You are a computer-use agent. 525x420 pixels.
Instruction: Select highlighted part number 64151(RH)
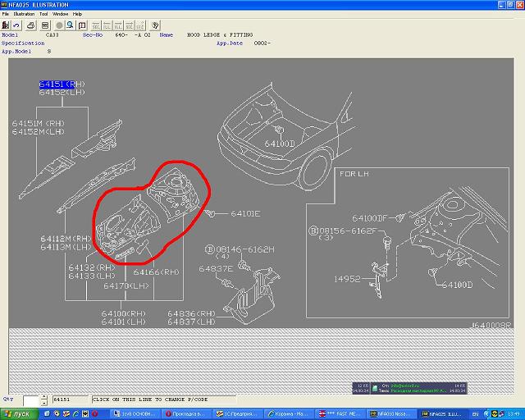point(62,84)
